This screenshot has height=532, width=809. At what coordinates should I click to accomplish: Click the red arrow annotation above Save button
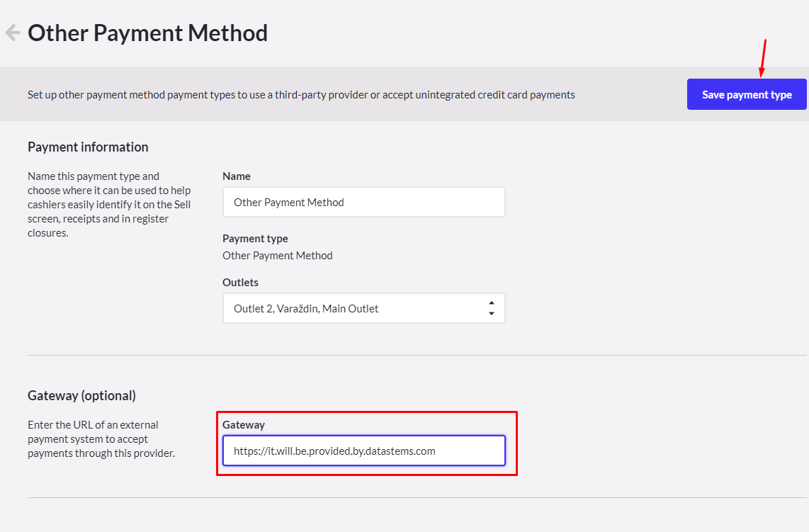[x=763, y=58]
